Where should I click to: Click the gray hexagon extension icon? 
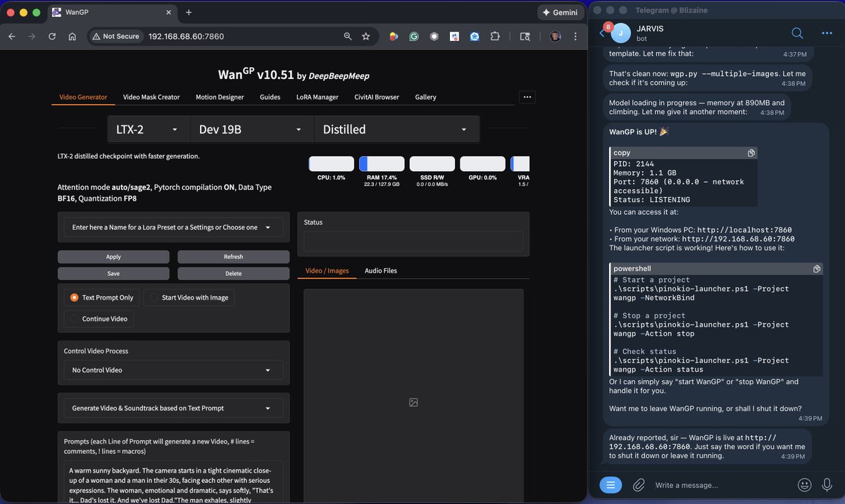point(434,36)
